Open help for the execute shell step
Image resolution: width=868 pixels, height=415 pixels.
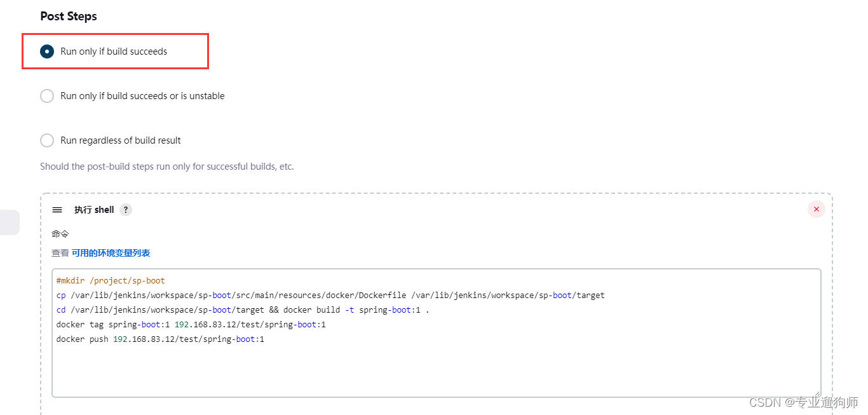pyautogui.click(x=126, y=210)
